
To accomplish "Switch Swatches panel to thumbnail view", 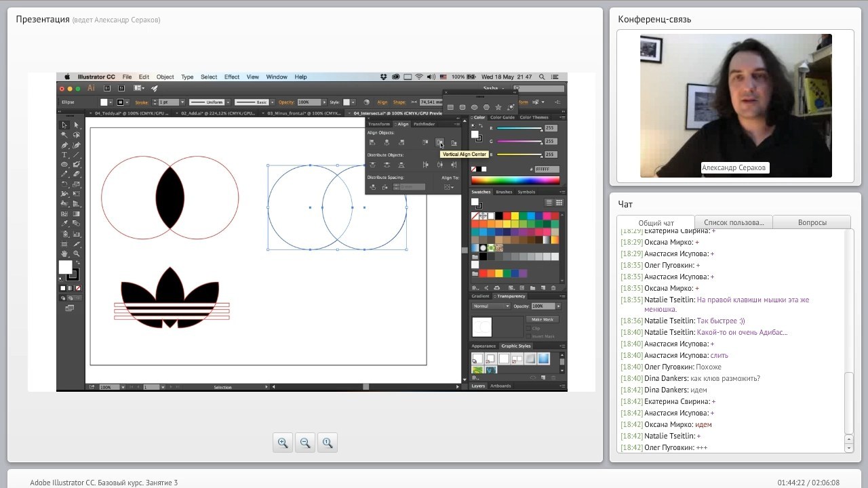I will pos(559,202).
